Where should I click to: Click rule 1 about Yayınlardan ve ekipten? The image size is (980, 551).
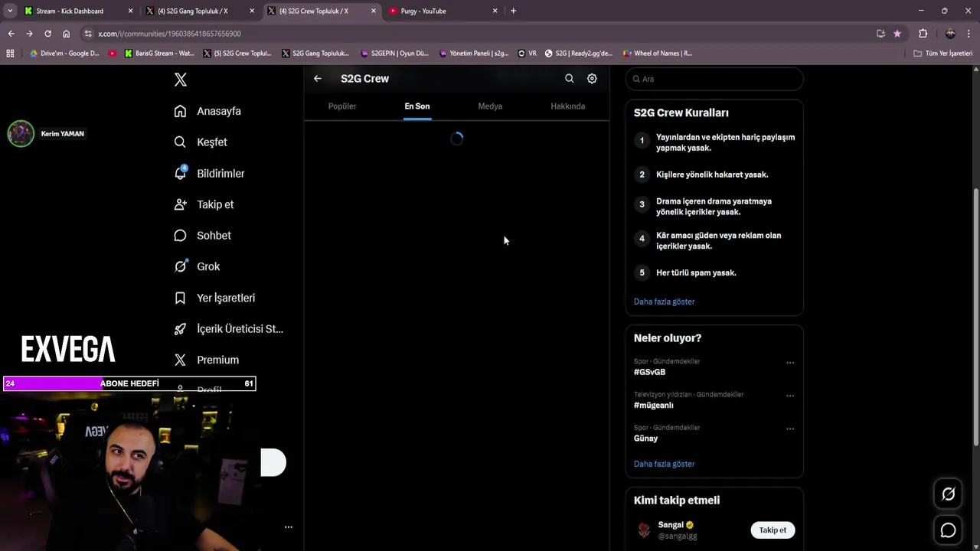[714, 142]
